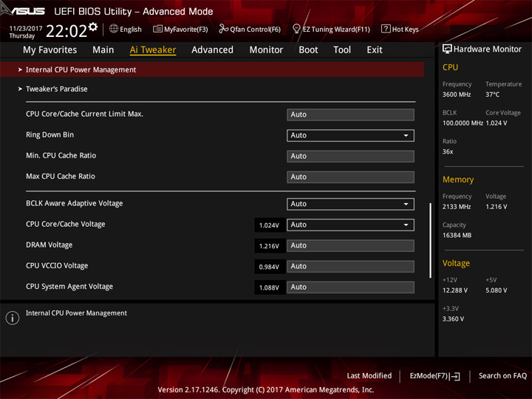Image resolution: width=532 pixels, height=399 pixels.
Task: Click the 100.0000 MHz BCLK value
Action: click(x=463, y=123)
